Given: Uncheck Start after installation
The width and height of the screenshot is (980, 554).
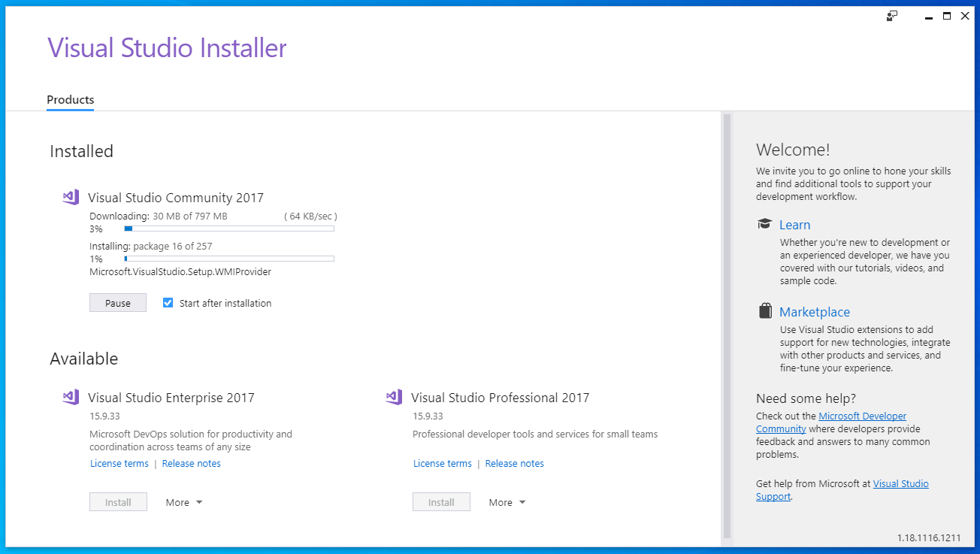Looking at the screenshot, I should click(167, 303).
